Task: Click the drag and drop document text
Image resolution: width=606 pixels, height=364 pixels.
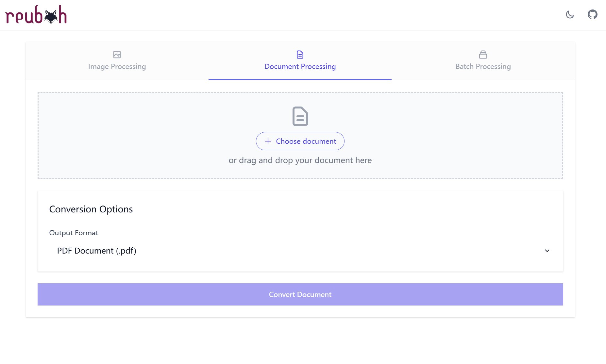Action: pos(300,160)
